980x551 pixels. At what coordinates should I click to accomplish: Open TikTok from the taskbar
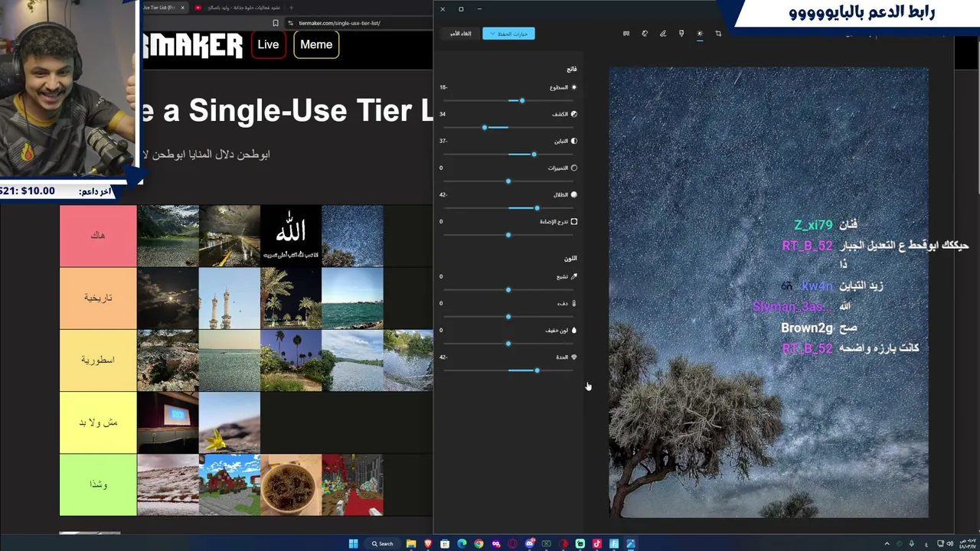point(596,544)
